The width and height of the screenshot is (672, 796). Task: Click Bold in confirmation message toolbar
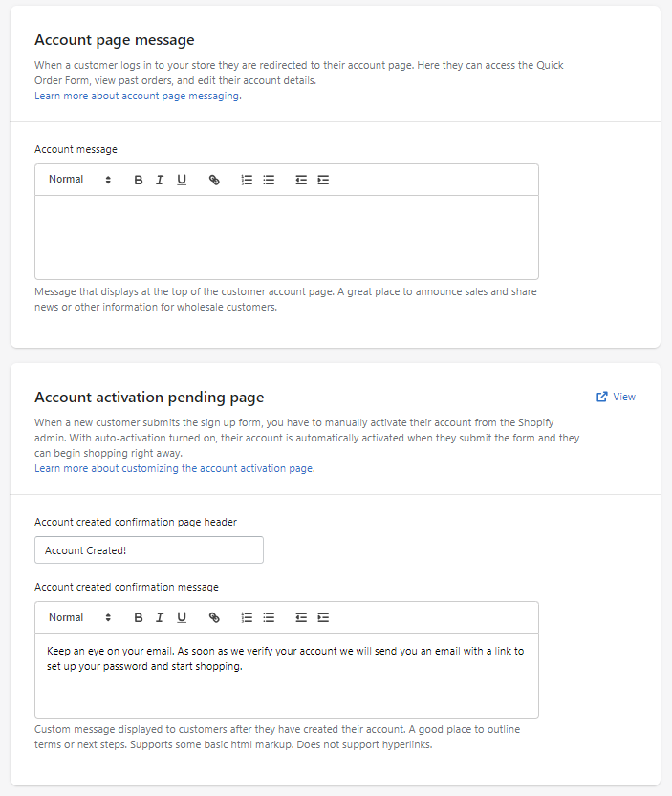(139, 617)
